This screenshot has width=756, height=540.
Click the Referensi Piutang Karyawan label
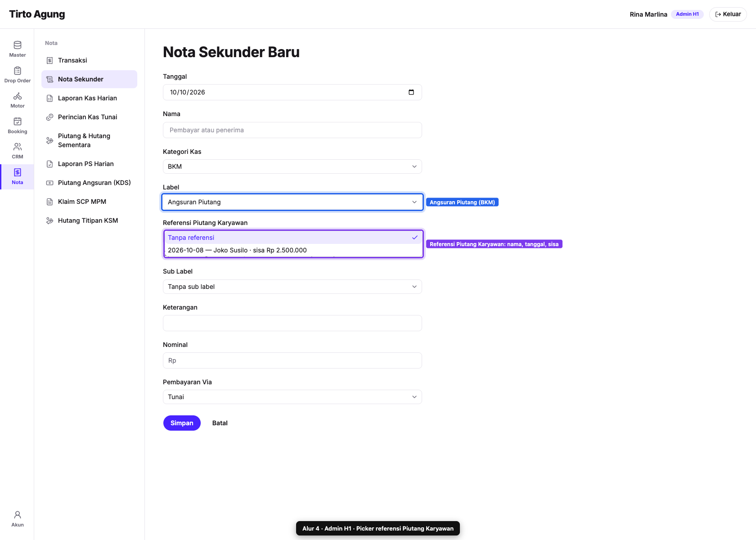pos(205,223)
